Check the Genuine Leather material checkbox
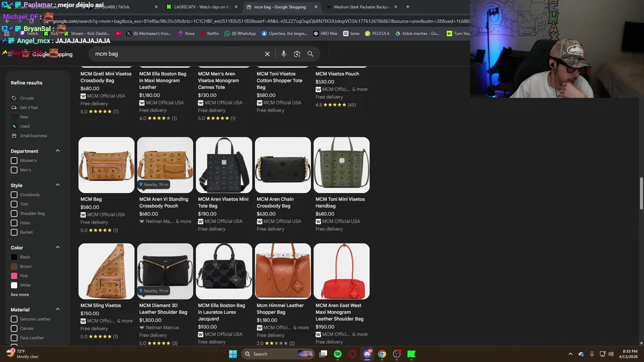This screenshot has width=644, height=362. tap(14, 319)
